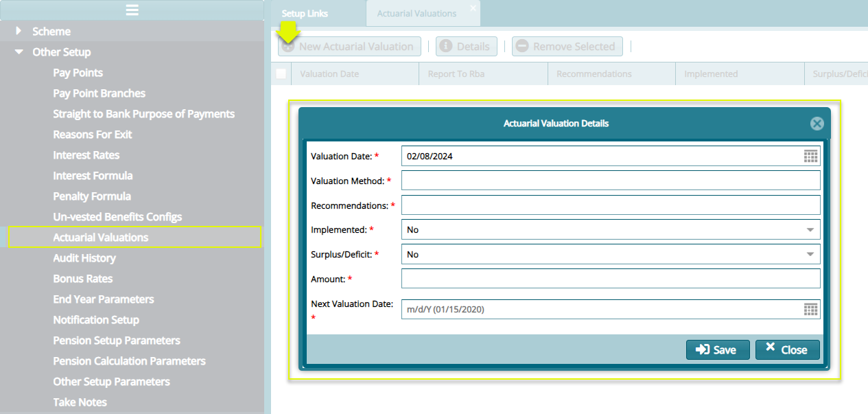This screenshot has width=868, height=414.
Task: Open Pay Points from the sidebar
Action: [78, 72]
